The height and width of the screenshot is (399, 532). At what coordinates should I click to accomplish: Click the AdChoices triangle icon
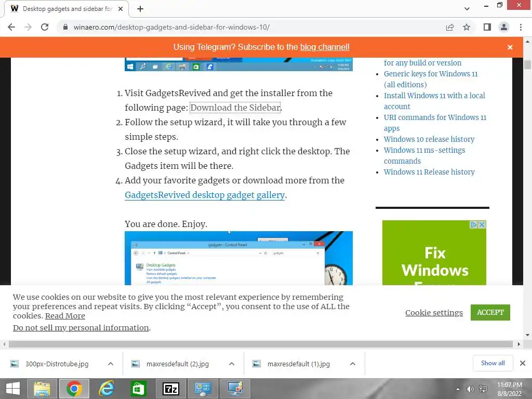coord(474,224)
